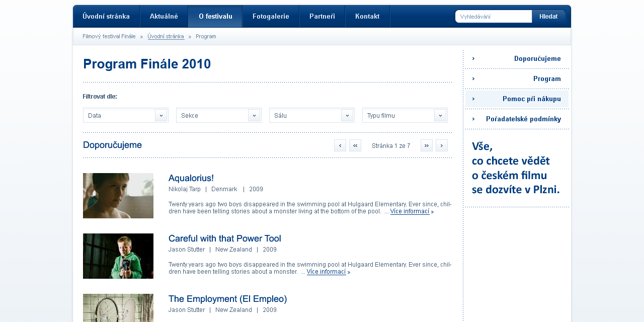Click the Vyhledávání search input field
644x322 pixels.
(493, 16)
